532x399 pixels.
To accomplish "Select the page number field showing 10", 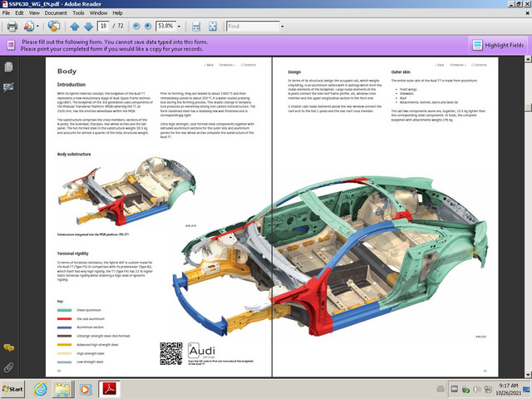I will tap(103, 26).
